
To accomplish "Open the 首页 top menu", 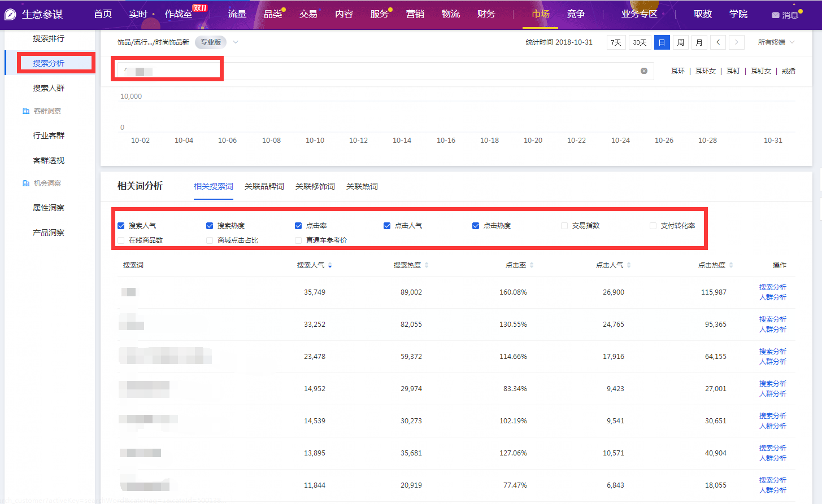I will tap(103, 14).
